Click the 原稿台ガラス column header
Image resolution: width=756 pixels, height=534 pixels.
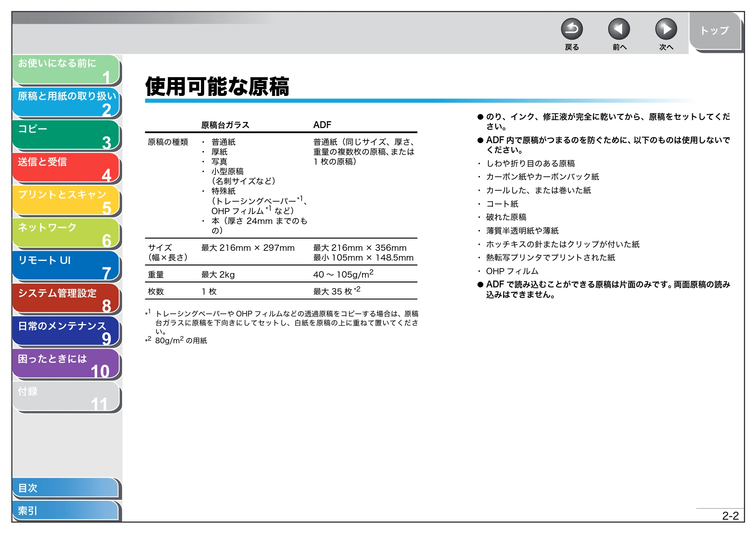[225, 125]
